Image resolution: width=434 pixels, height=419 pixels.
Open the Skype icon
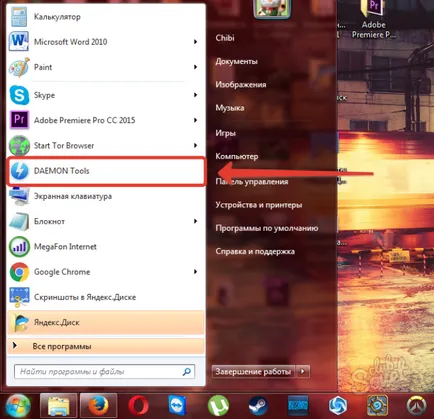click(x=19, y=95)
